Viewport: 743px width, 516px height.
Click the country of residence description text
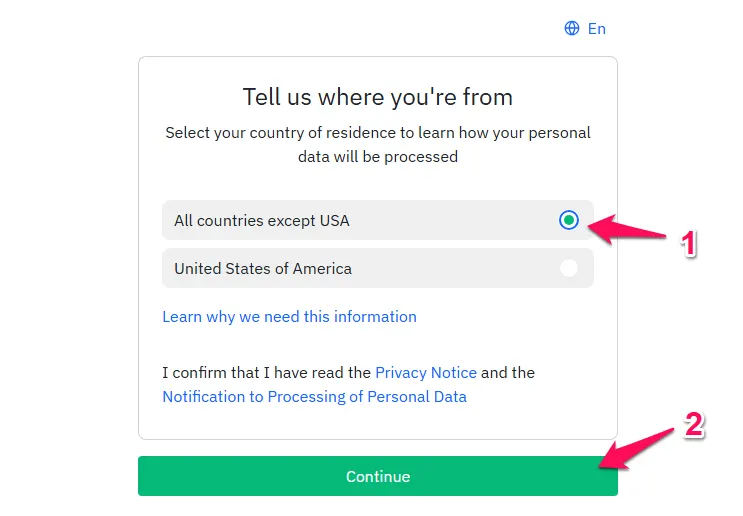pyautogui.click(x=378, y=145)
